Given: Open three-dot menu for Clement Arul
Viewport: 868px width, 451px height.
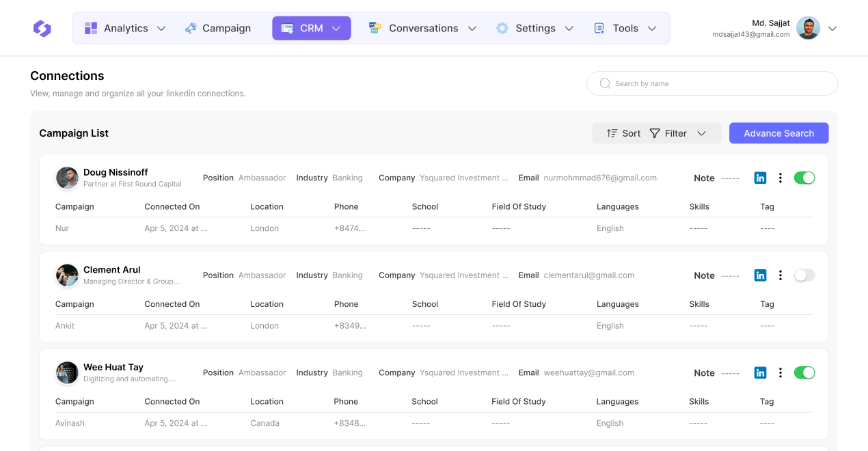Looking at the screenshot, I should pos(780,275).
